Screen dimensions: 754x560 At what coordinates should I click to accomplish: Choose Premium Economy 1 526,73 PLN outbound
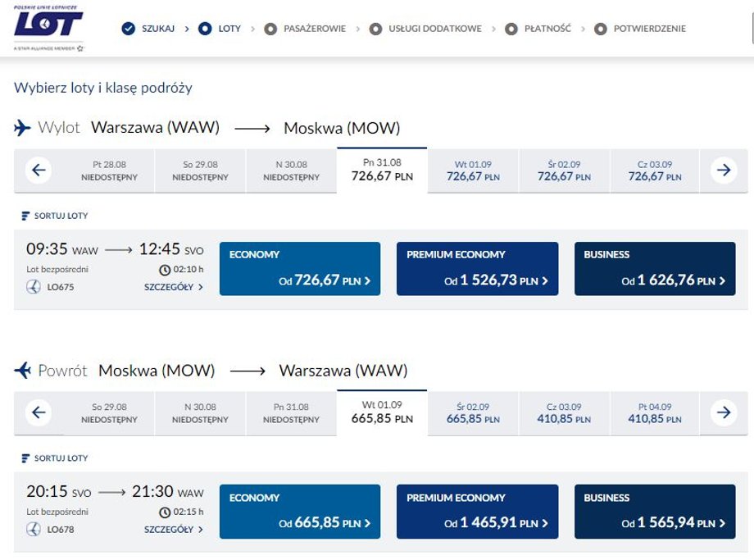click(477, 268)
